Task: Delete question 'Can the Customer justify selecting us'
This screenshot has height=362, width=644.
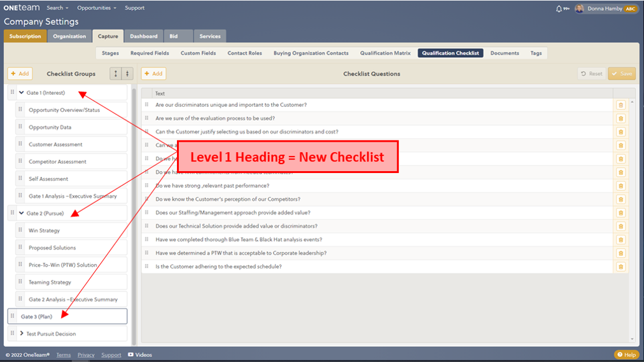Action: [620, 132]
